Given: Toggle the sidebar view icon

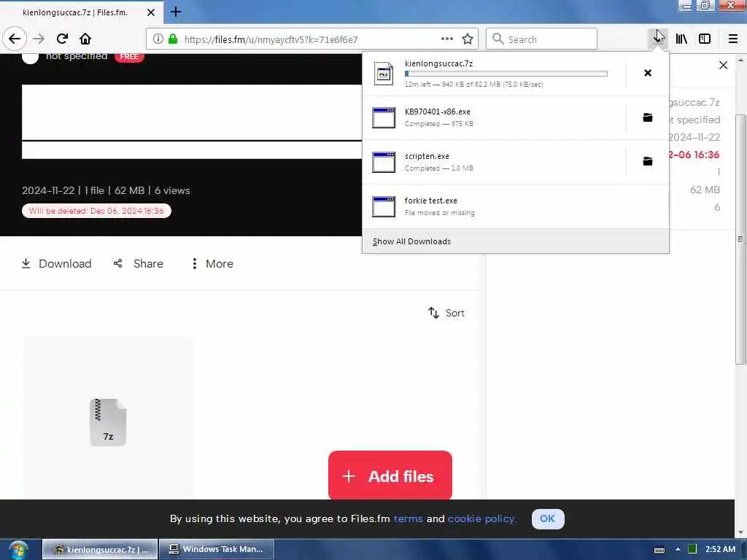Looking at the screenshot, I should coord(705,39).
